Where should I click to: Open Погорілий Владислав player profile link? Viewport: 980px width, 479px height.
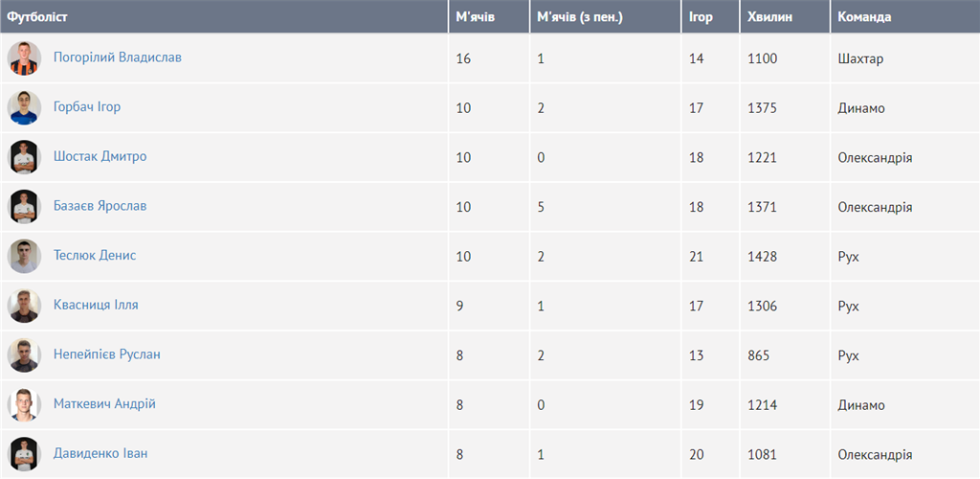[118, 57]
